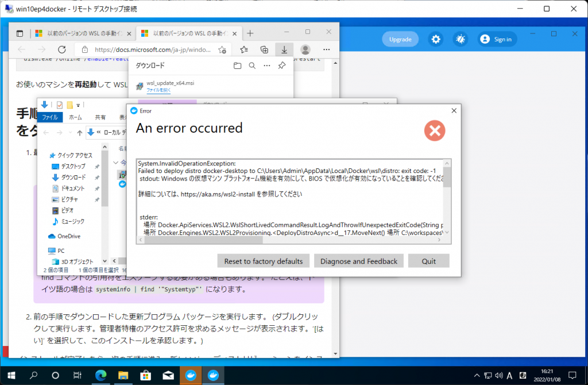Screen dimensions: 588x385
Task: Open more options in downloads panel
Action: (x=266, y=66)
